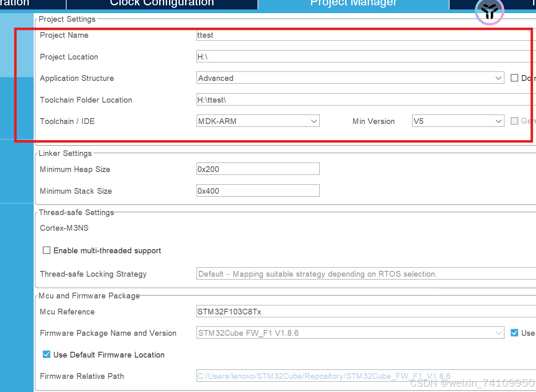This screenshot has width=536, height=392.
Task: Edit the Project Name field
Action: click(x=366, y=35)
